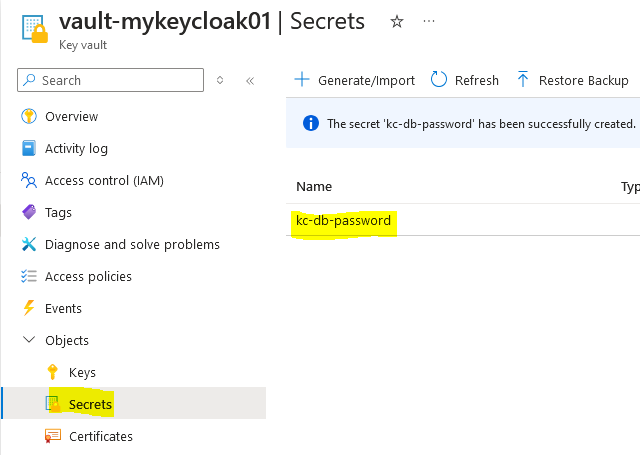
Task: Open the Keys menu item
Action: pos(82,372)
